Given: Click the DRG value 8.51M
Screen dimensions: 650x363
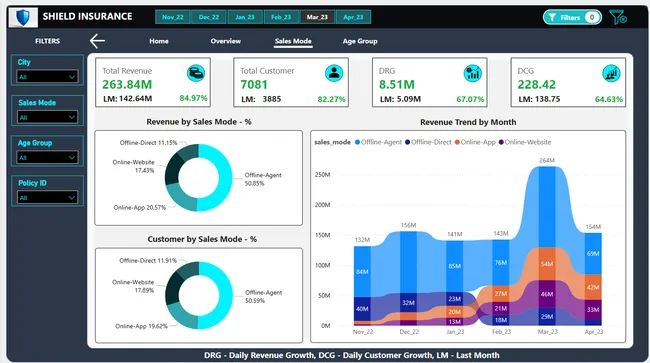Looking at the screenshot, I should (397, 85).
